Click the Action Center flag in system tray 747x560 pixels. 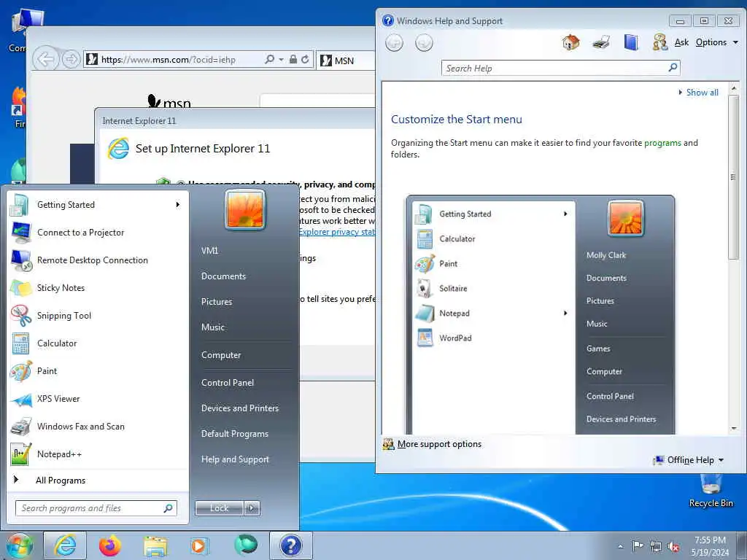point(637,545)
